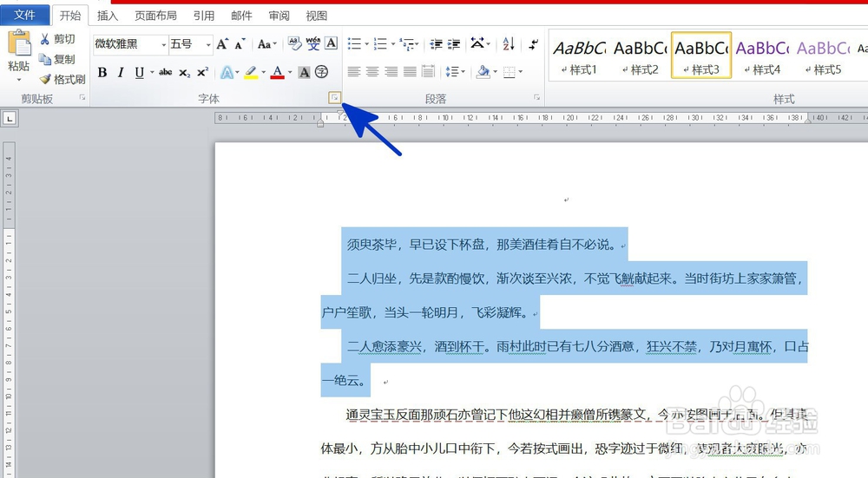Shrink font size with the smaller A icon
Viewport: 868px width, 478px height.
coord(240,44)
